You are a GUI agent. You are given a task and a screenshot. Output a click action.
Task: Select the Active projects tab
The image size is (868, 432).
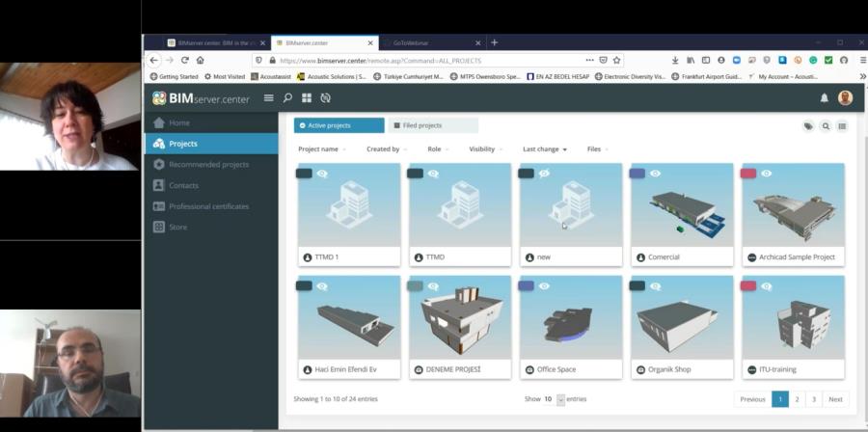tap(339, 125)
